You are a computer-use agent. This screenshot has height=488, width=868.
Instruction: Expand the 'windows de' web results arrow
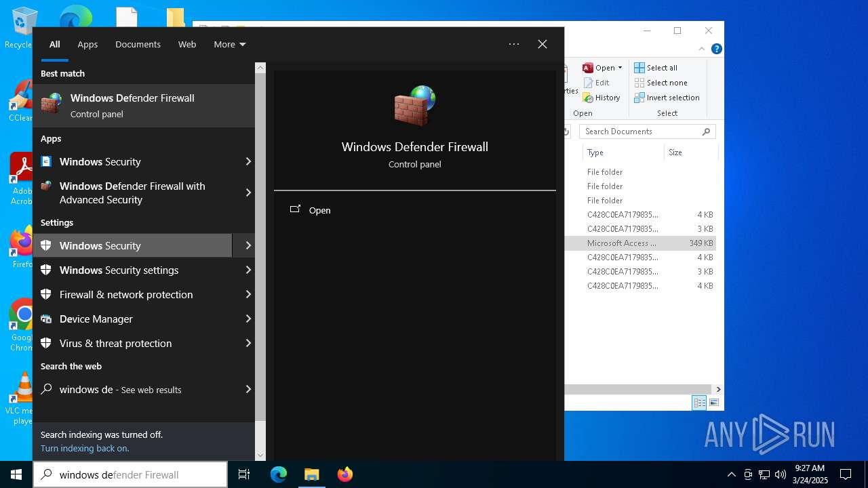[x=248, y=389]
